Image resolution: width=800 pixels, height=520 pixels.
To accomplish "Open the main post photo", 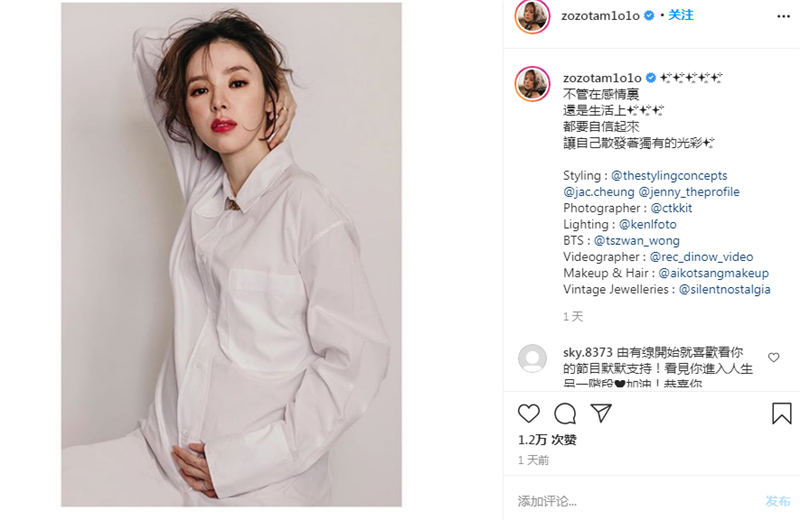I will click(231, 255).
